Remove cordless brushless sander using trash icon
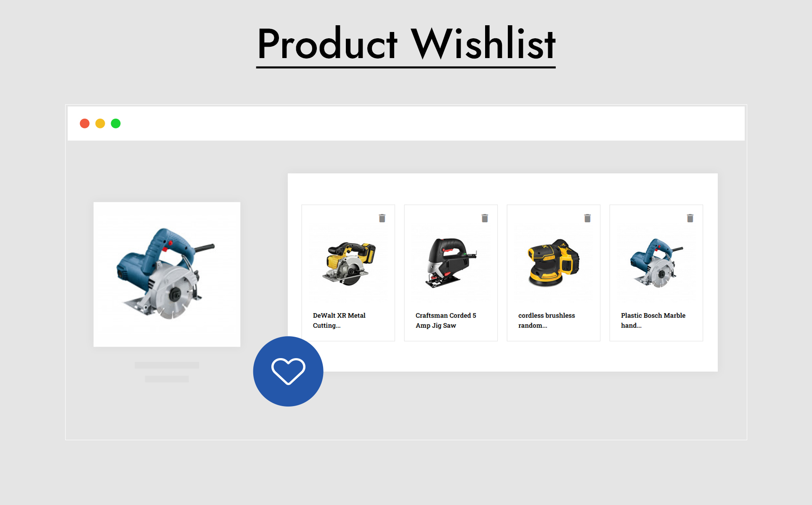The width and height of the screenshot is (812, 505). click(587, 218)
